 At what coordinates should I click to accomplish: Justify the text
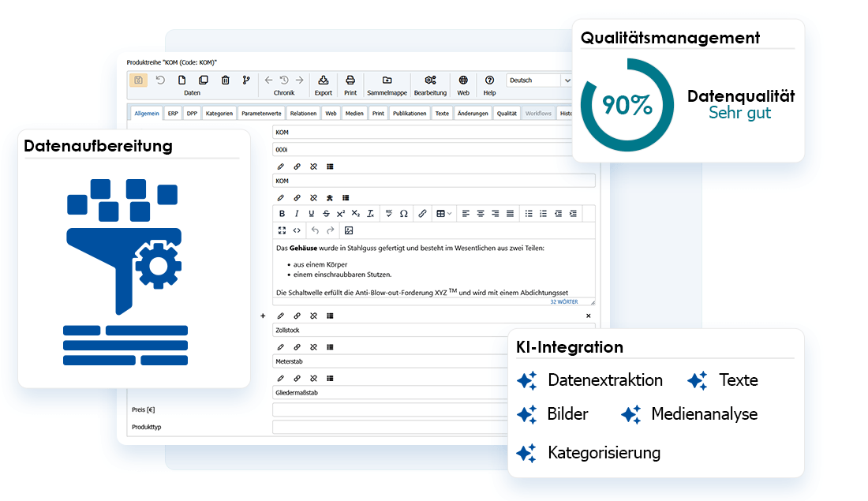(510, 214)
